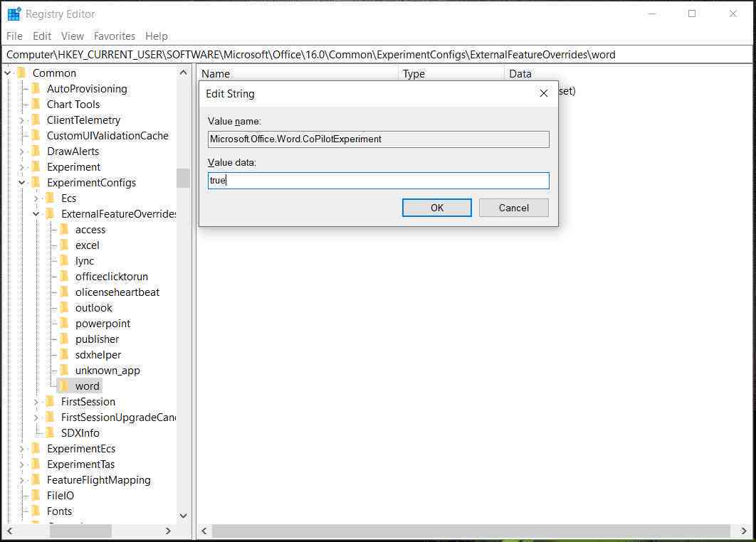Select the publisher key
Screen dimensions: 756x542
pos(97,339)
